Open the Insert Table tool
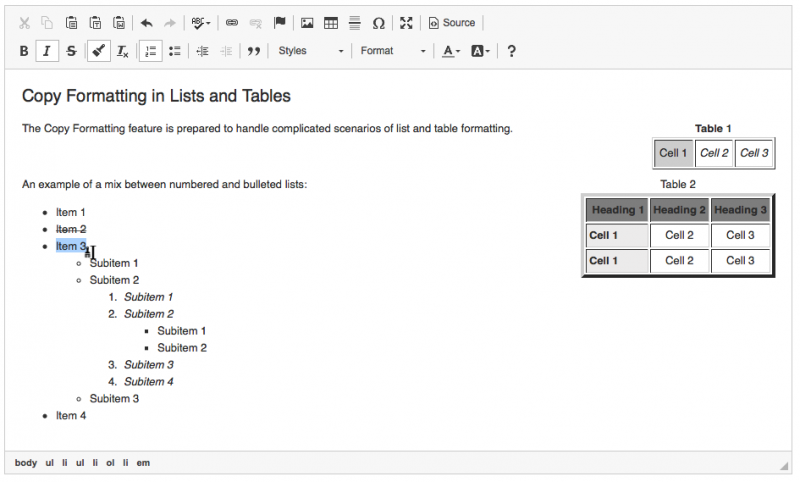800x482 pixels. click(331, 22)
